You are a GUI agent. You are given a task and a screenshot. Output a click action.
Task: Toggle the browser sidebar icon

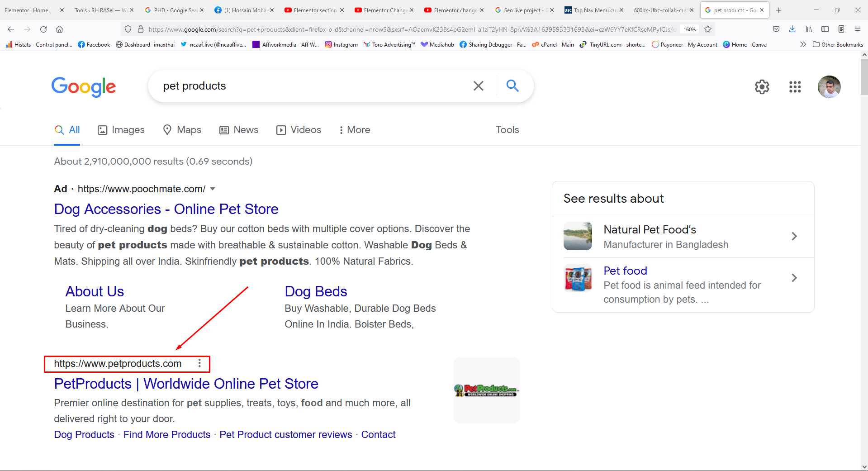pyautogui.click(x=825, y=29)
